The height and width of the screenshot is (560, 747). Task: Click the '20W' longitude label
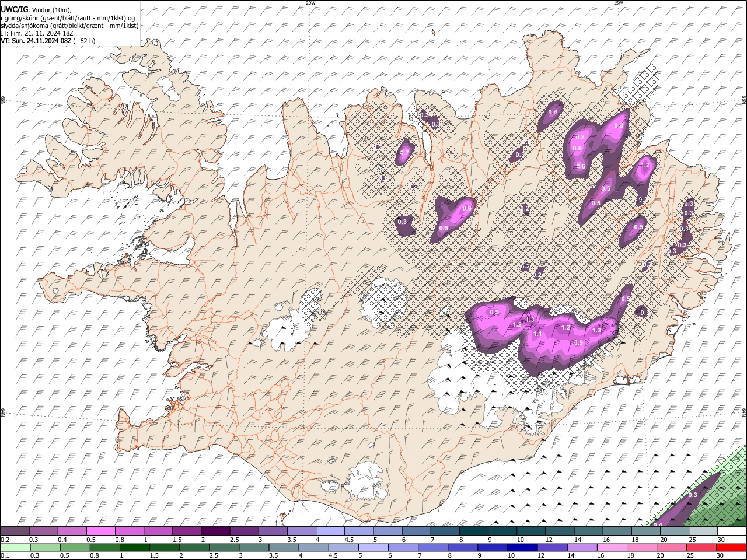[x=310, y=3]
